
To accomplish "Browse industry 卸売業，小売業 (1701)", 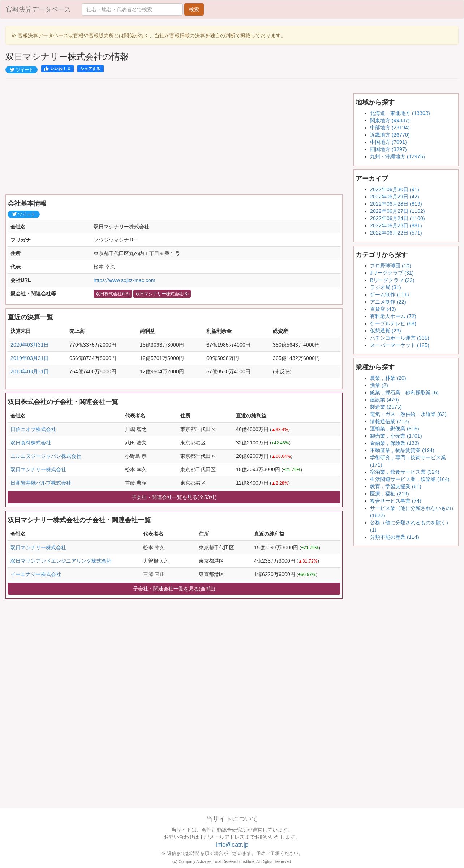I will point(396,436).
